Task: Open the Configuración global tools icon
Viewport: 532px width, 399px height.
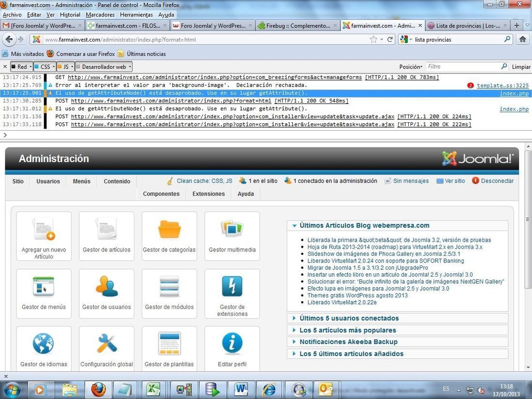Action: click(106, 350)
